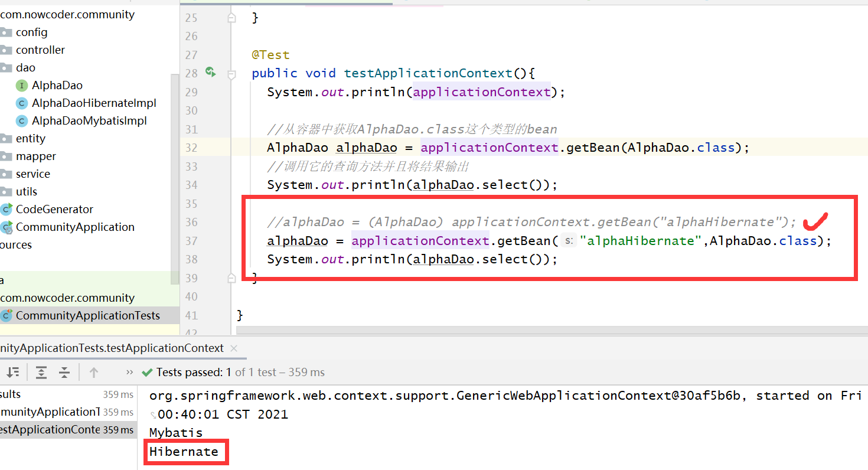Close the testApplicationContext run tab
Screen dimensions: 868x470
click(234, 348)
